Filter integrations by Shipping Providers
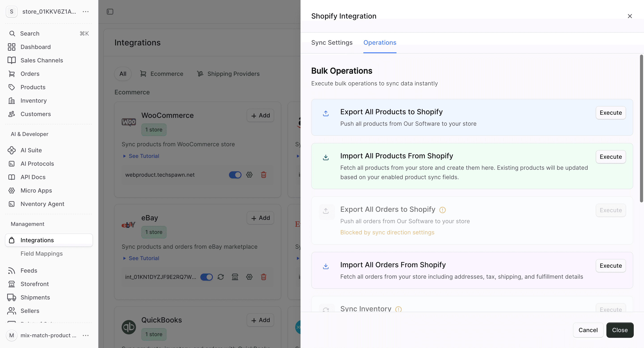Image resolution: width=644 pixels, height=348 pixels. point(228,74)
